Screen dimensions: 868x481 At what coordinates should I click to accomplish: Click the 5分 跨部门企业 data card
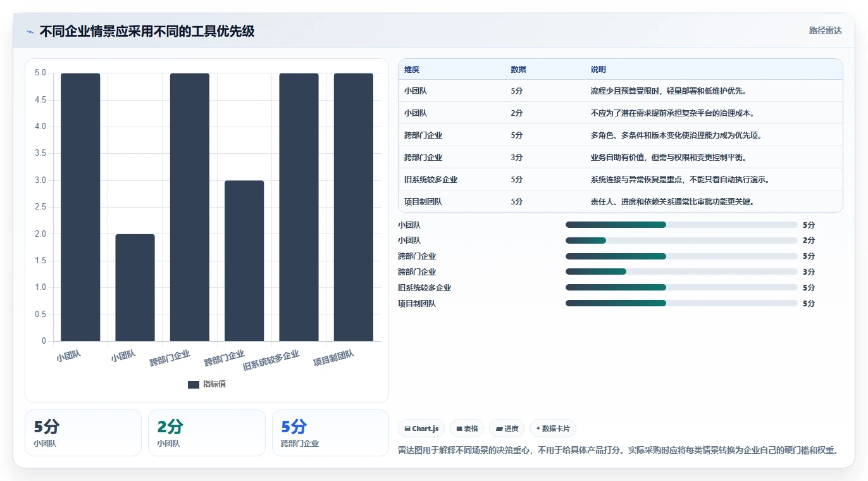330,433
